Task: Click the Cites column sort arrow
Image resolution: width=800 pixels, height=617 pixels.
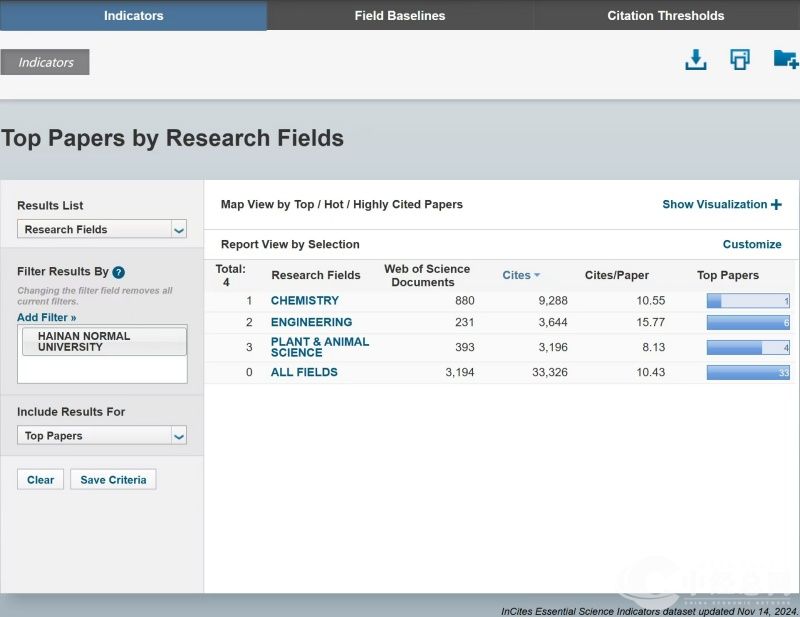Action: coord(537,276)
